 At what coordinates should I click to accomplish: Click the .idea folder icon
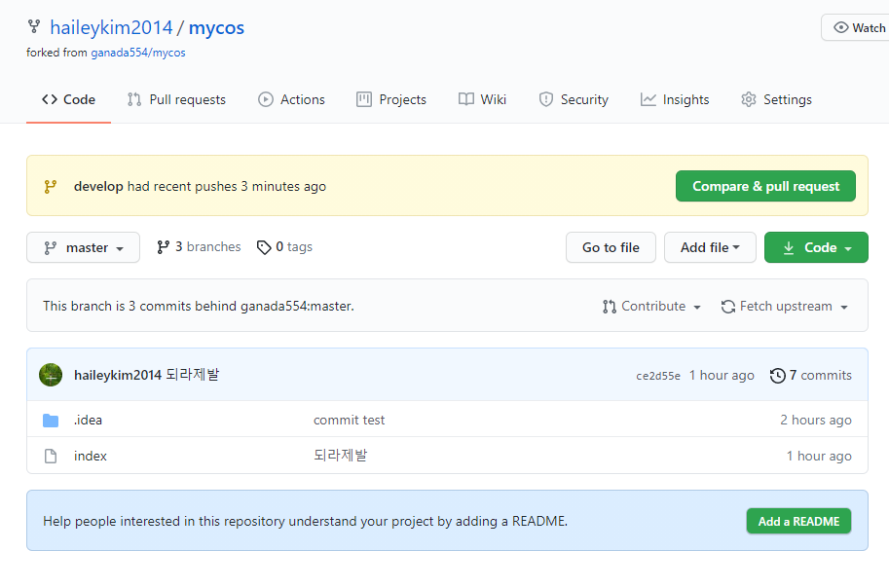(x=51, y=421)
